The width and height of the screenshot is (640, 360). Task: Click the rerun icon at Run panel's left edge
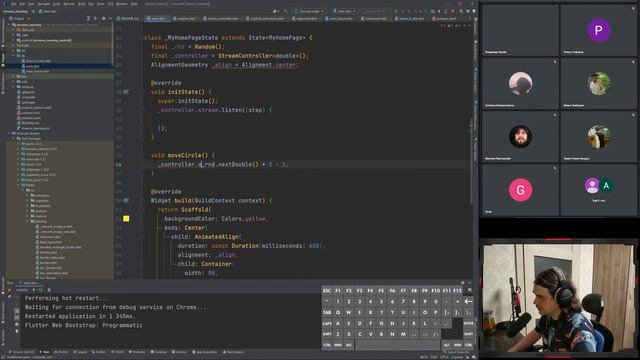tap(9, 290)
